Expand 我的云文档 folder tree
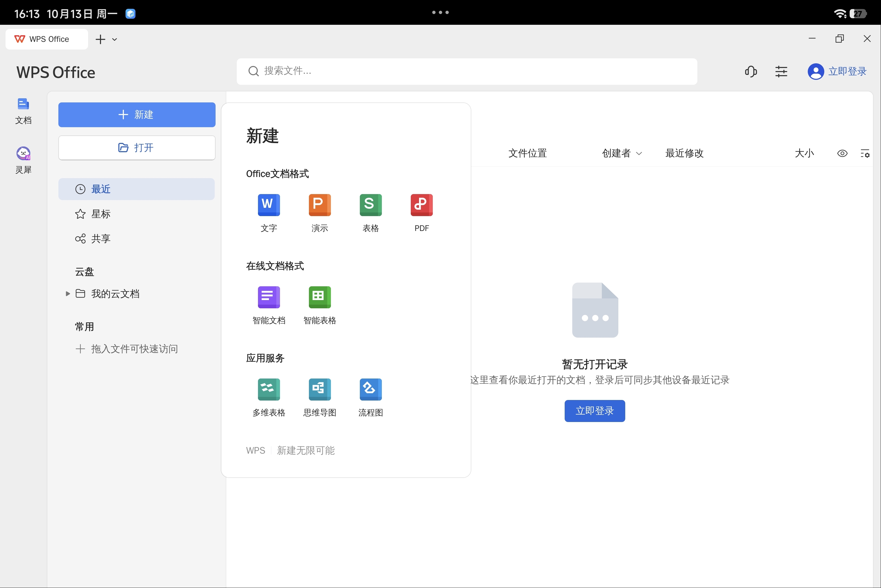Screen dimensions: 881x588 [68, 294]
